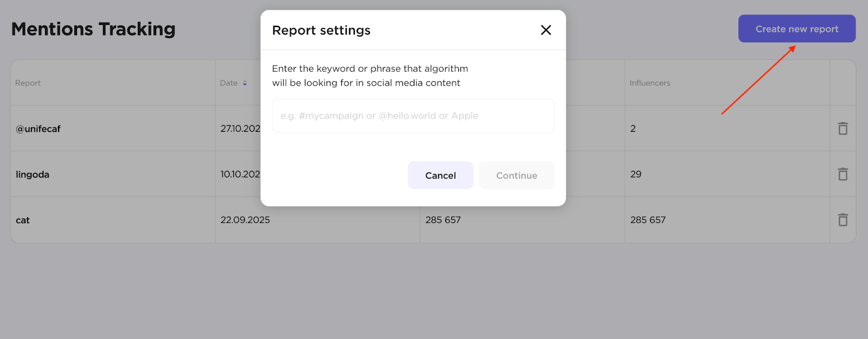This screenshot has height=339, width=868.
Task: Close the Report settings dialog
Action: click(x=546, y=30)
